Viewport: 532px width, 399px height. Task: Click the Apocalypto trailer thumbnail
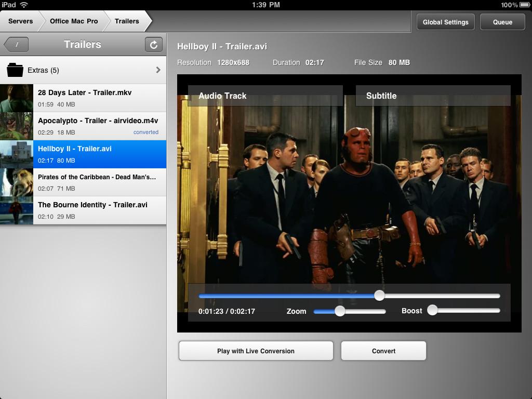pyautogui.click(x=16, y=126)
